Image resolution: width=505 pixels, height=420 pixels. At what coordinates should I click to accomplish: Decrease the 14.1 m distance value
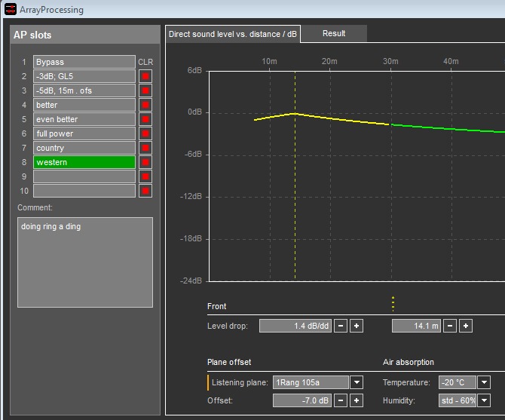point(451,326)
